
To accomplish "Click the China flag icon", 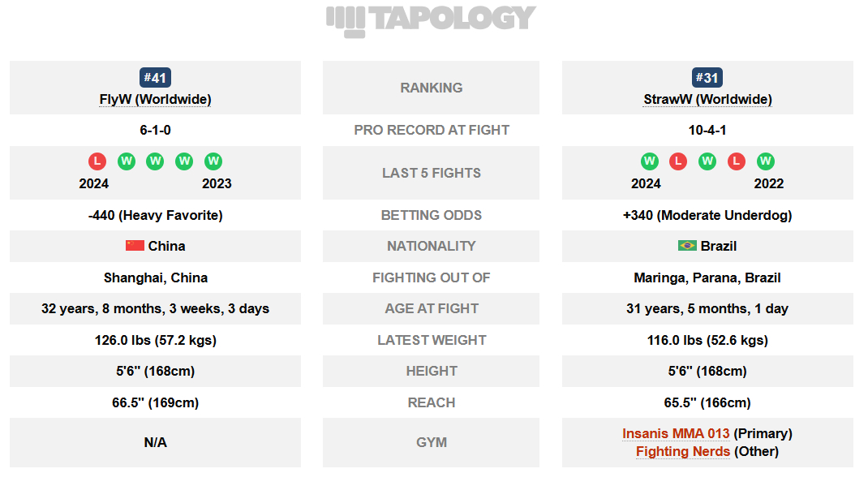I will pos(135,246).
